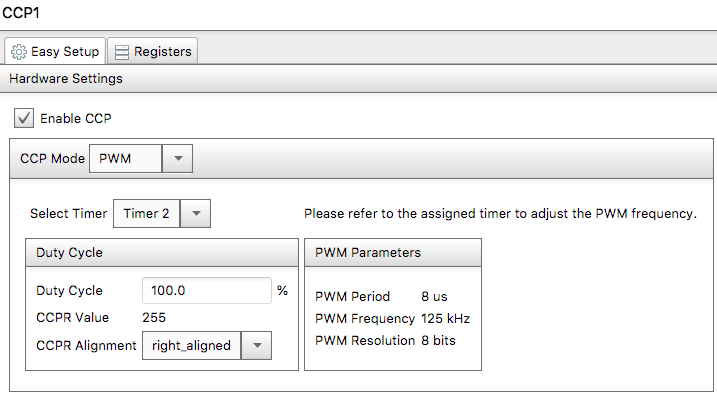Click the Enable CCP label text
Image resolution: width=717 pixels, height=396 pixels.
(76, 119)
